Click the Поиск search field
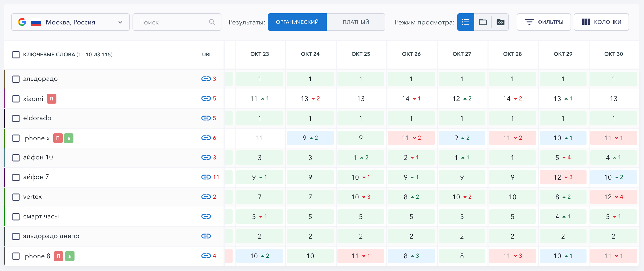 177,22
